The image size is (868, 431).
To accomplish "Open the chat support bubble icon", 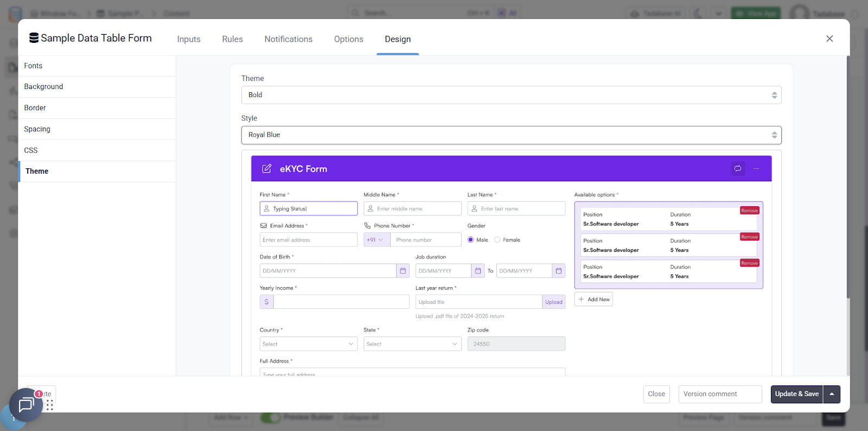I will (x=25, y=404).
